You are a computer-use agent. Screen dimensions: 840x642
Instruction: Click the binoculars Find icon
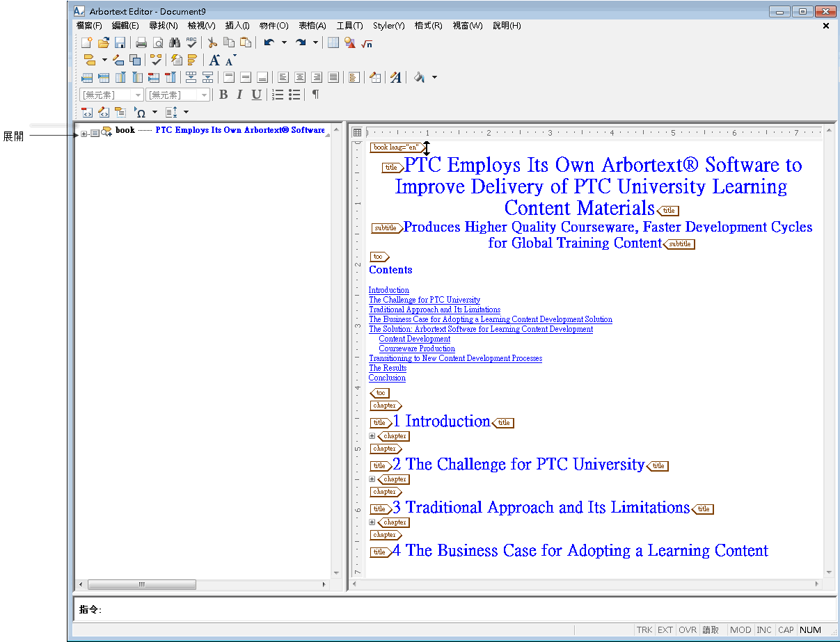pyautogui.click(x=175, y=42)
